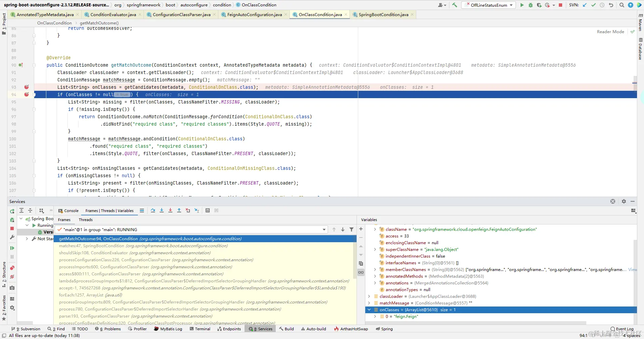Click New Watch plus icon in Variables
The height and width of the screenshot is (339, 644).
361,229
